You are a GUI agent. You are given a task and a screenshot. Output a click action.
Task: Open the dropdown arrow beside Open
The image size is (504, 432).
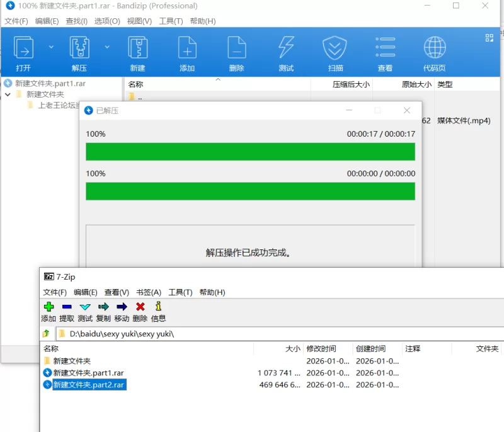pos(51,47)
